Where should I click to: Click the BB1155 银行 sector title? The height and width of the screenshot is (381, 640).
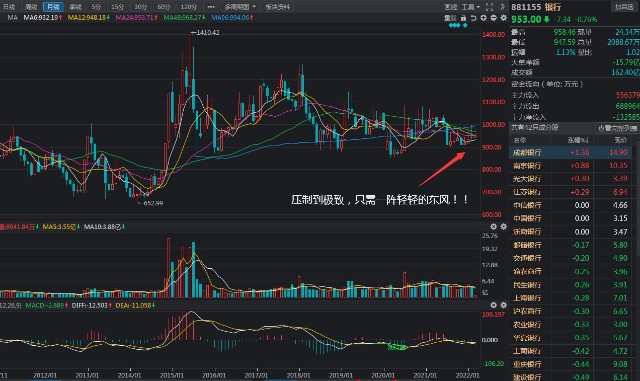536,7
